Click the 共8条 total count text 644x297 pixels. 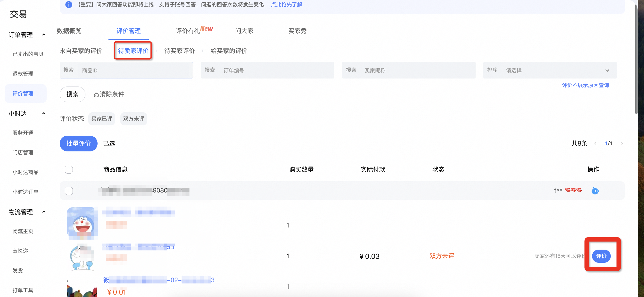[x=579, y=143]
